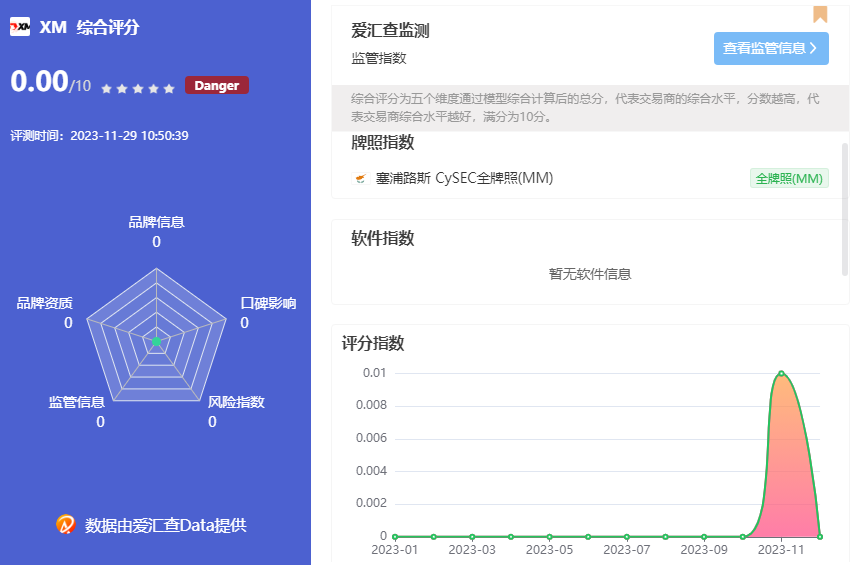The width and height of the screenshot is (851, 565).
Task: Click the 暂无软件信息 message
Action: tap(590, 274)
